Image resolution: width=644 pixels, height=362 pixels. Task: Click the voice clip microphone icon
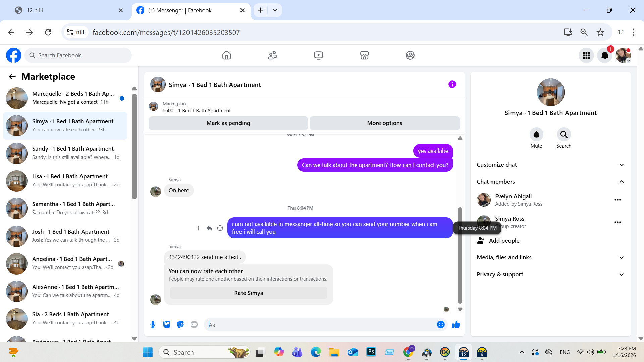point(153,325)
